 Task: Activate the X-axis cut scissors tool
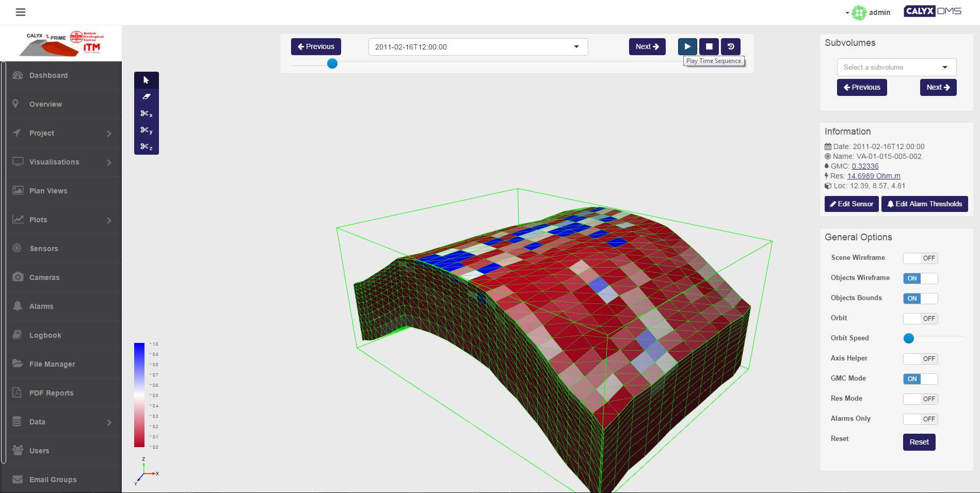146,113
